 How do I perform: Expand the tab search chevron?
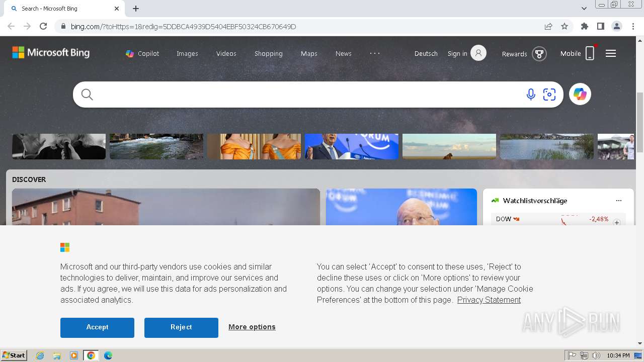click(584, 9)
